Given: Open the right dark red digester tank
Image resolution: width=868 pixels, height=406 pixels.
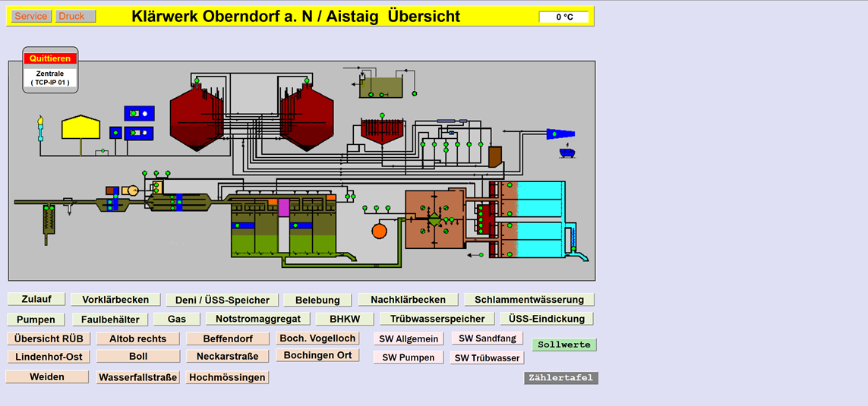Looking at the screenshot, I should (307, 118).
